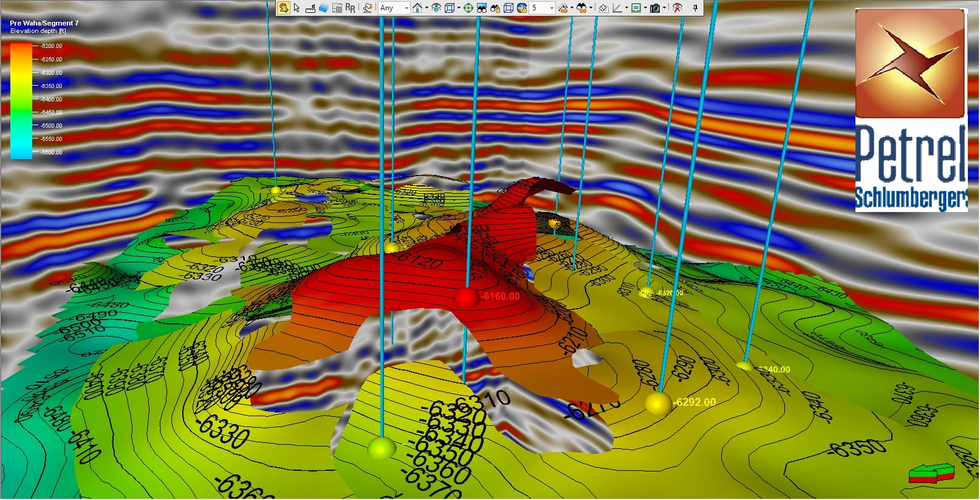
Task: Click the -6120 contour label on red surface
Action: [x=420, y=261]
